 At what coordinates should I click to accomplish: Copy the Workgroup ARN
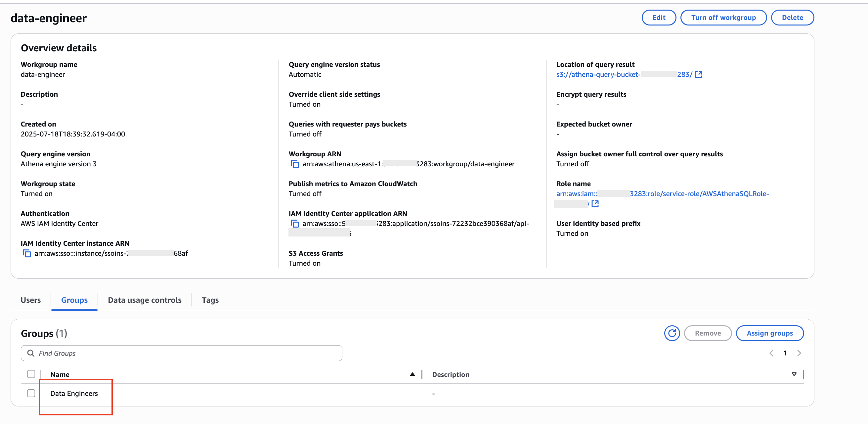[x=294, y=164]
